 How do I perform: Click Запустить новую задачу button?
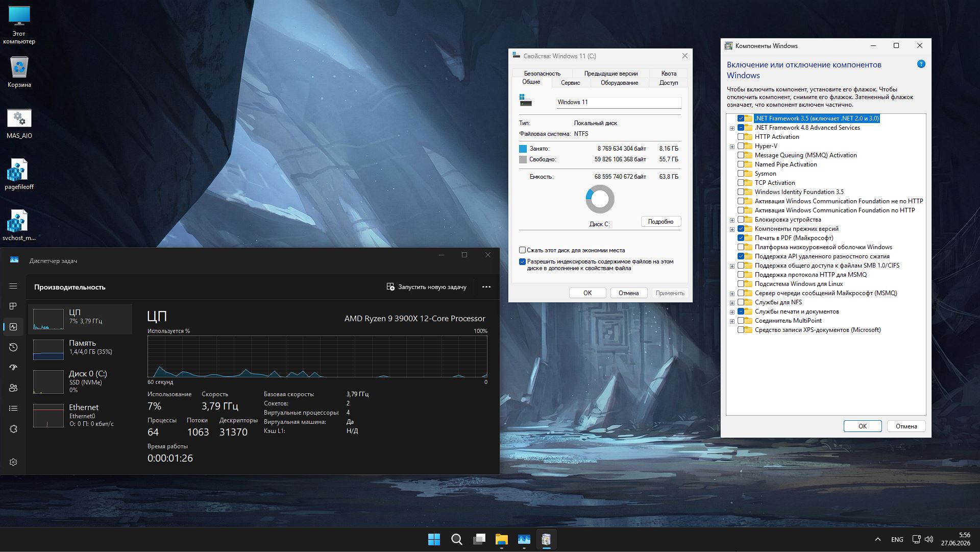click(426, 287)
